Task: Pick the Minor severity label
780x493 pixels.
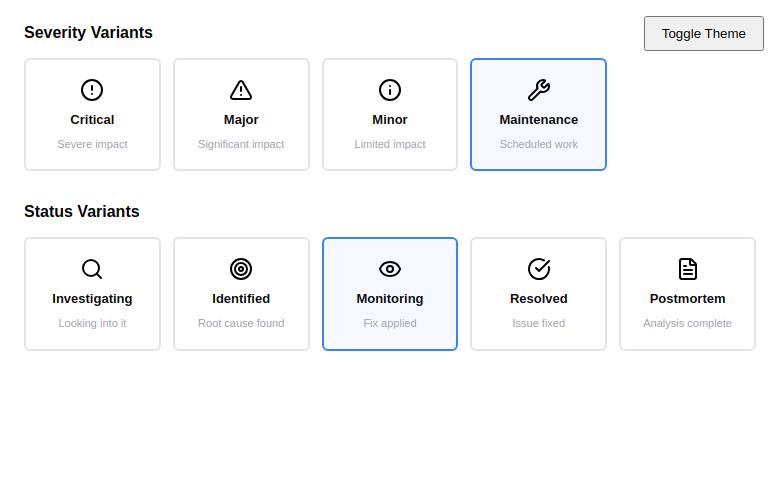Action: click(x=390, y=120)
